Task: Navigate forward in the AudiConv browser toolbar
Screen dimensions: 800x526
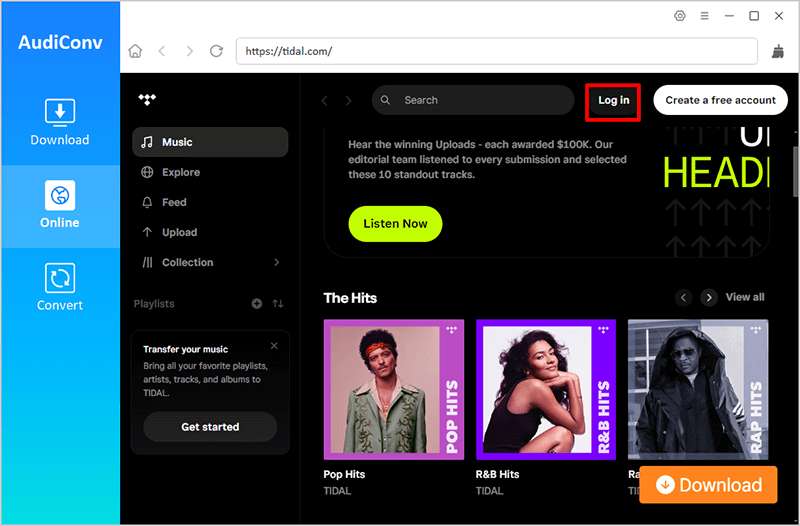Action: (x=189, y=51)
